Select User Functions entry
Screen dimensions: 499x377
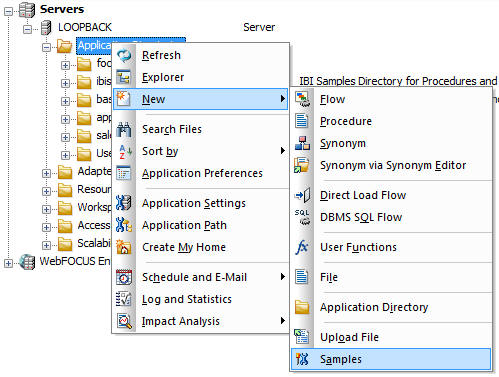pos(391,247)
